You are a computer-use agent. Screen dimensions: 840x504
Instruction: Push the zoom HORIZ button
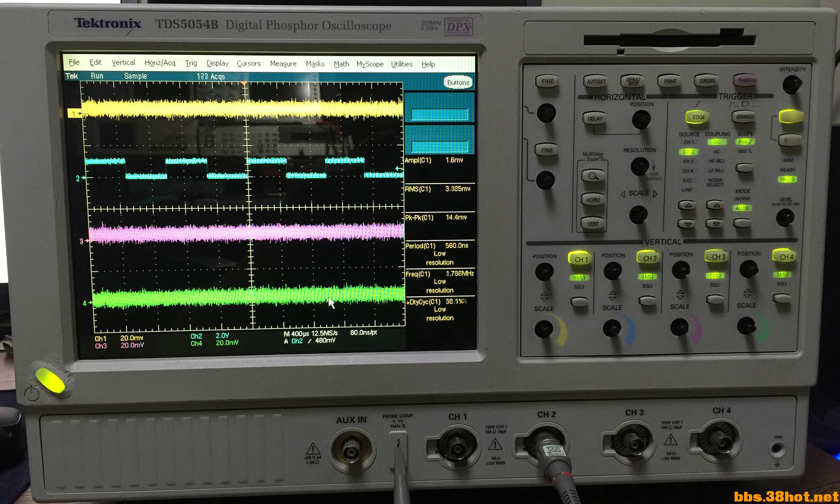593,200
